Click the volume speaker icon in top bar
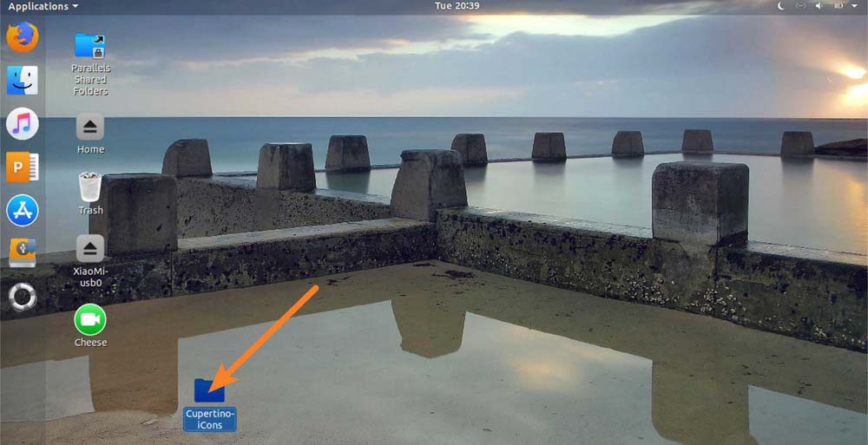This screenshot has height=445, width=868. pos(819,6)
